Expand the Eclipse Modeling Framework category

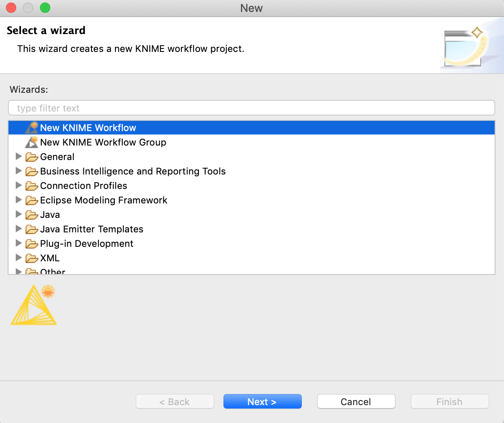[x=19, y=200]
